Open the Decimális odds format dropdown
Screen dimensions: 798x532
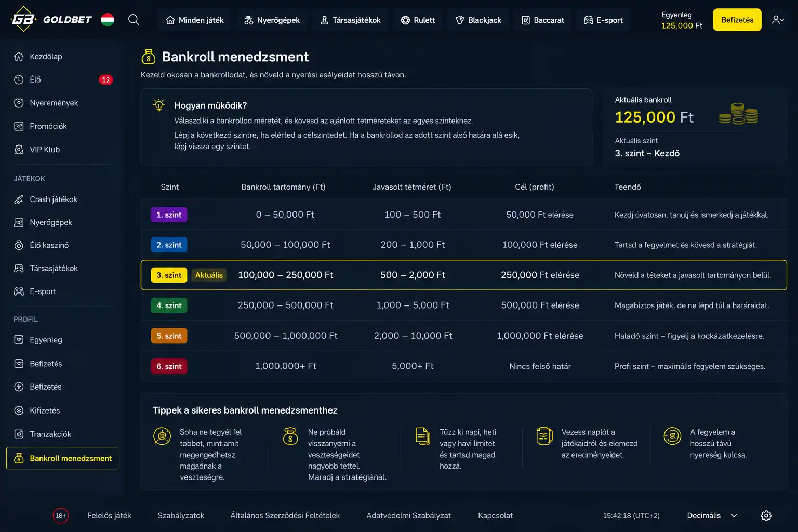click(x=712, y=515)
